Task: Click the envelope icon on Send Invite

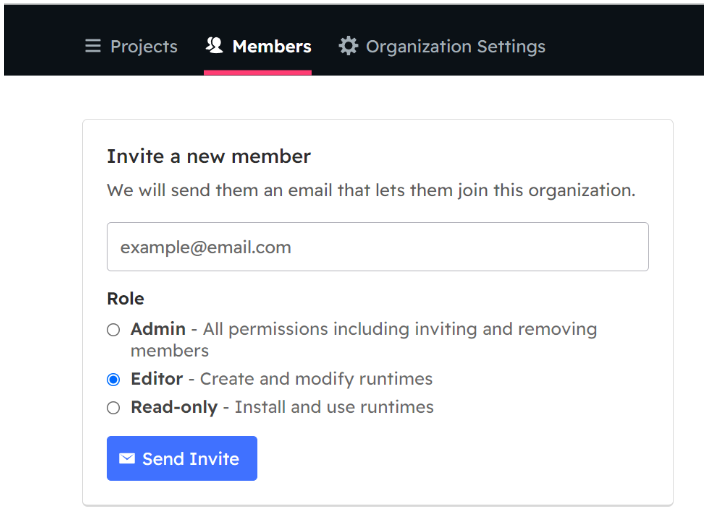Action: coord(127,458)
